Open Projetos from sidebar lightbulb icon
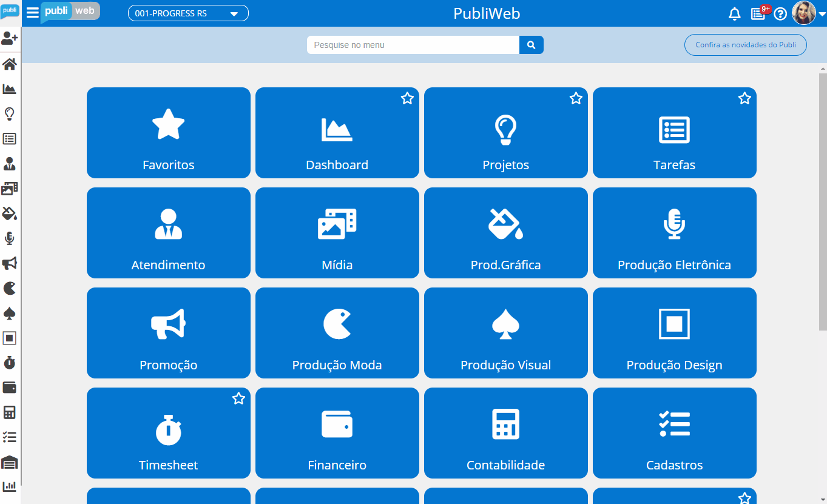This screenshot has height=504, width=827. pyautogui.click(x=10, y=113)
